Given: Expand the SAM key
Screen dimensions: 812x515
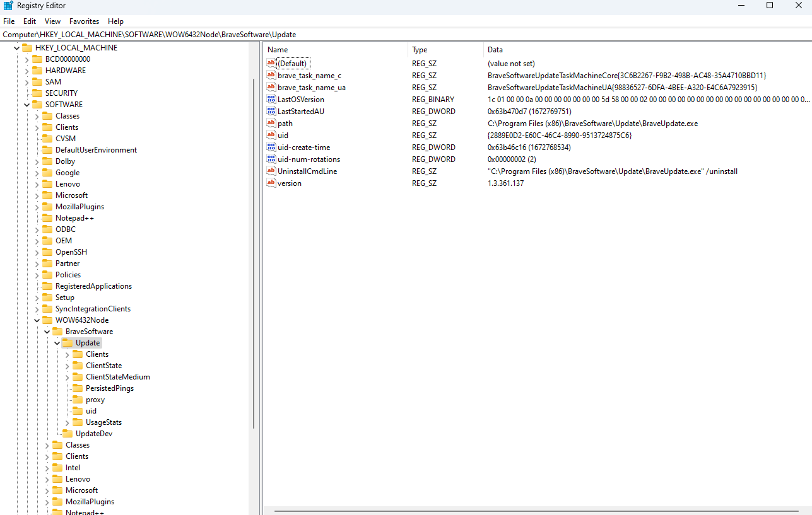Looking at the screenshot, I should pyautogui.click(x=26, y=82).
